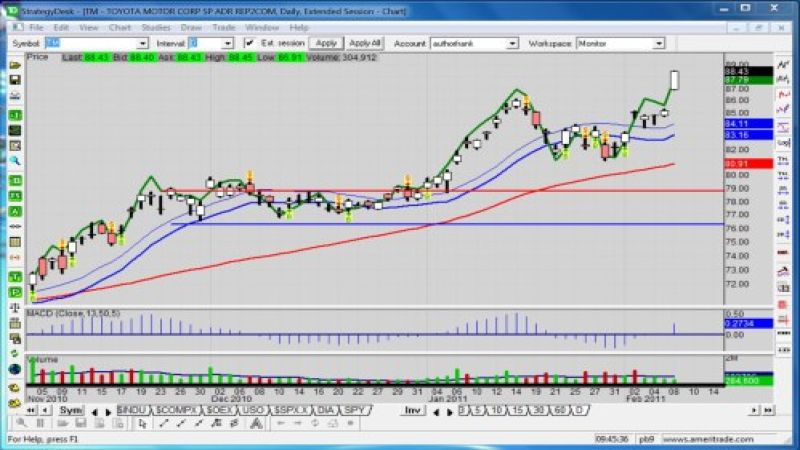The image size is (800, 450).
Task: Open the Interval dropdown
Action: point(228,44)
